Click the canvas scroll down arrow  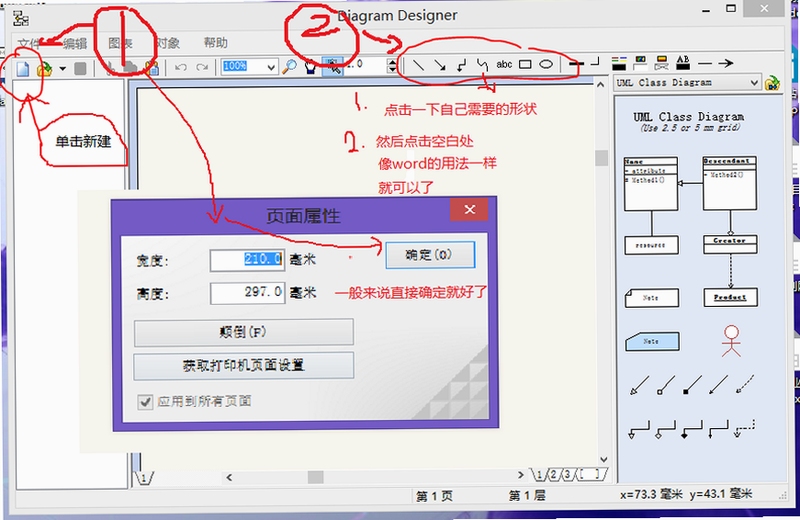603,459
